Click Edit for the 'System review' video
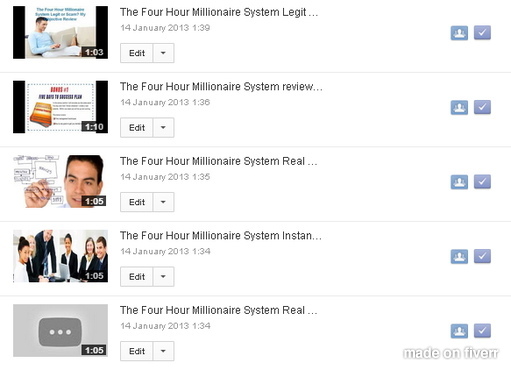The width and height of the screenshot is (511, 370). coord(137,127)
